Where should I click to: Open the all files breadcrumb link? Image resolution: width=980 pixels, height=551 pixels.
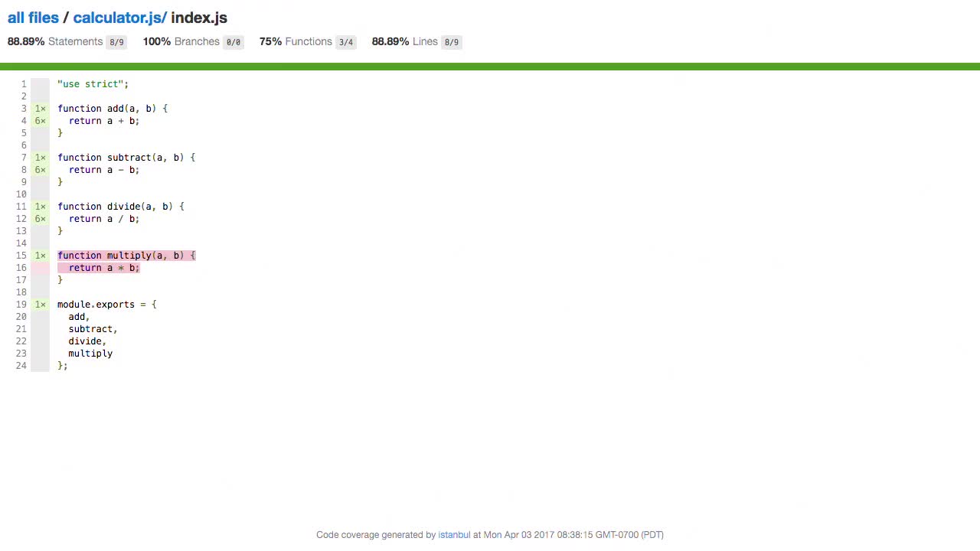[x=33, y=18]
